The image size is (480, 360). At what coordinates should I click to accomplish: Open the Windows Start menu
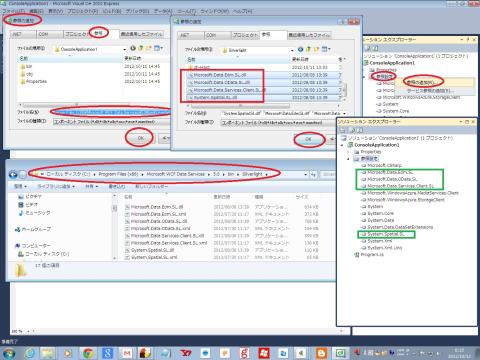[8, 353]
